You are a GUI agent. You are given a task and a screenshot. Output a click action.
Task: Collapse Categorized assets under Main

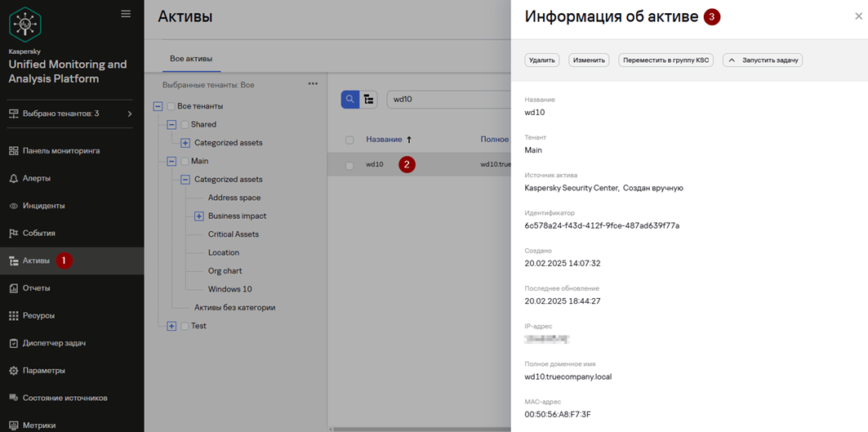[185, 180]
